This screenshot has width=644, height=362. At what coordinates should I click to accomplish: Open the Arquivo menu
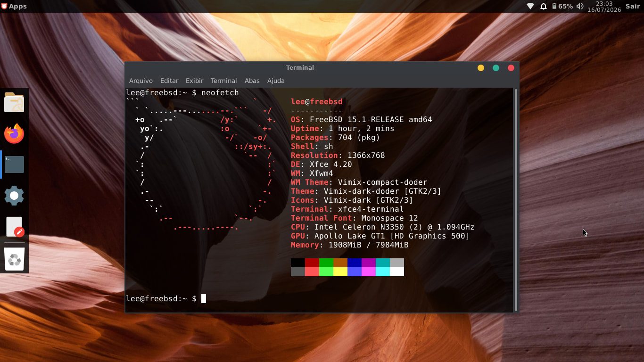point(141,81)
